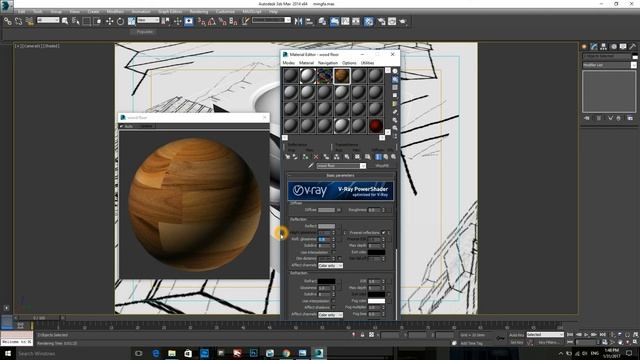Viewport: 640px width, 360px height.
Task: Click Get Material in Material Editor
Action: 287,157
